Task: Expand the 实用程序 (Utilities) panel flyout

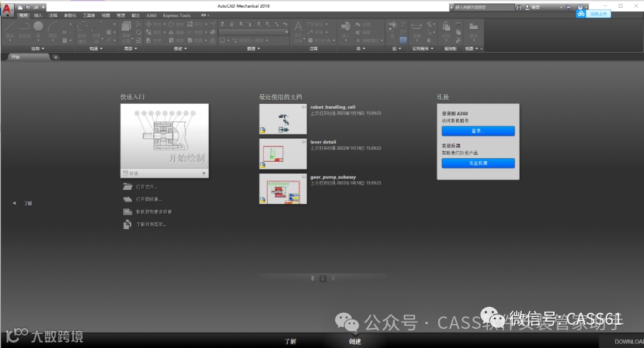Action: point(423,48)
